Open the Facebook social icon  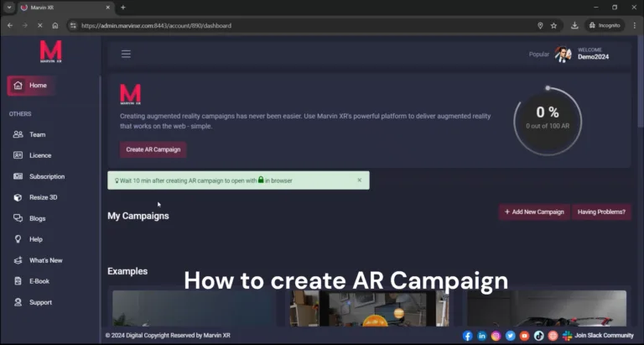pos(467,336)
